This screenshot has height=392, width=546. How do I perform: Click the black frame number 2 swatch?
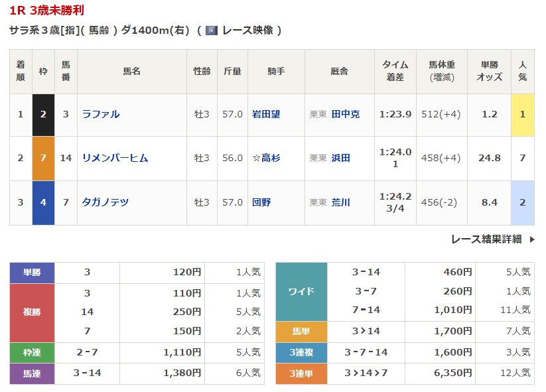pyautogui.click(x=43, y=114)
